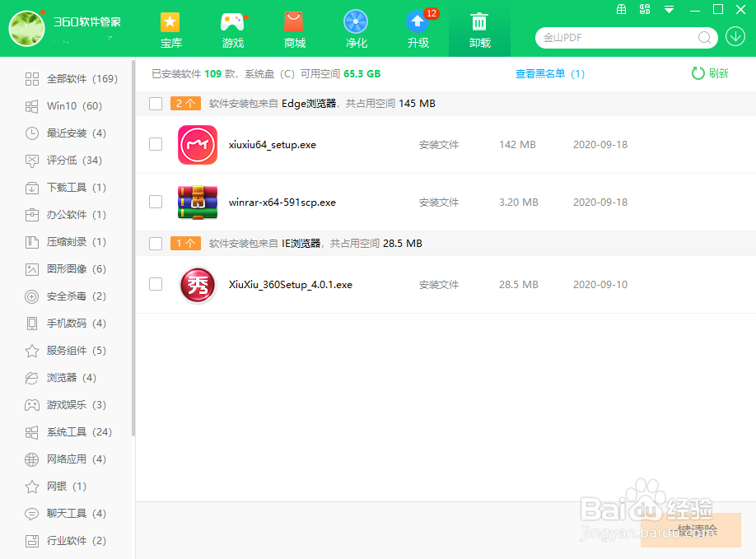This screenshot has width=756, height=559.
Task: Open the 净化 cleanup section
Action: click(x=356, y=30)
